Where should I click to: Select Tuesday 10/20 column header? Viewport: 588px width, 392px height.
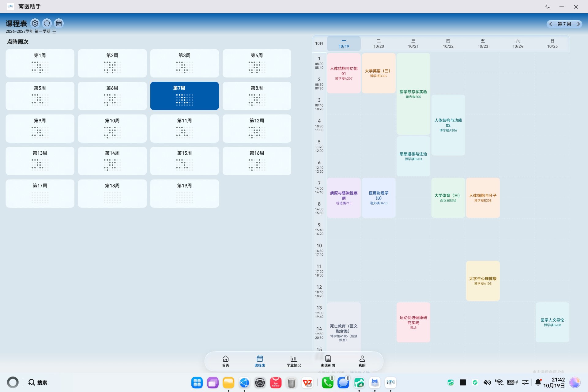[x=379, y=43]
